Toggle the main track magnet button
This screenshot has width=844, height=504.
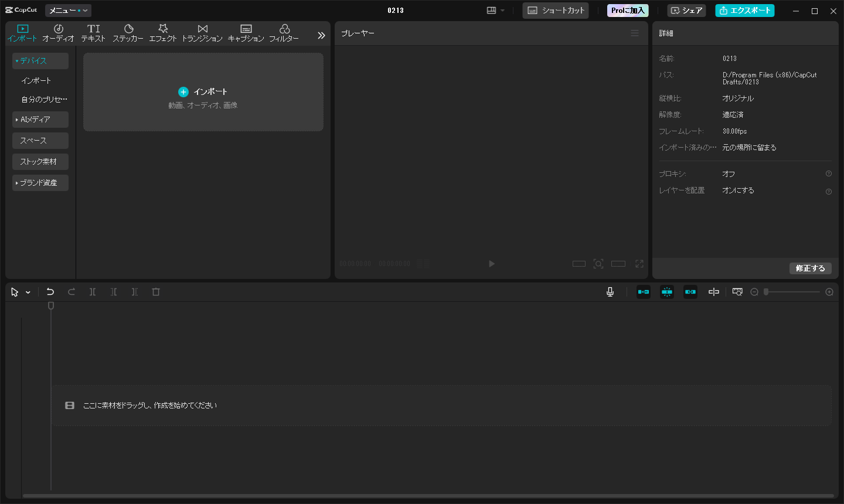pos(644,292)
